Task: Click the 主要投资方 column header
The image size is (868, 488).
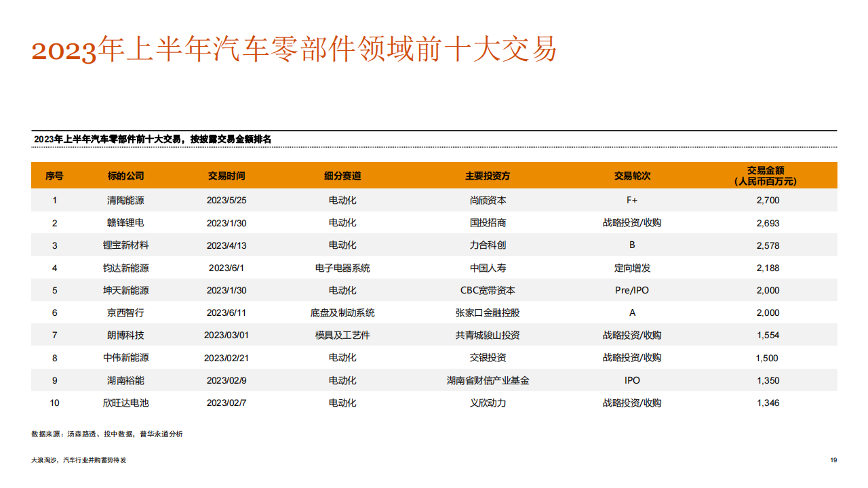Action: click(x=488, y=176)
